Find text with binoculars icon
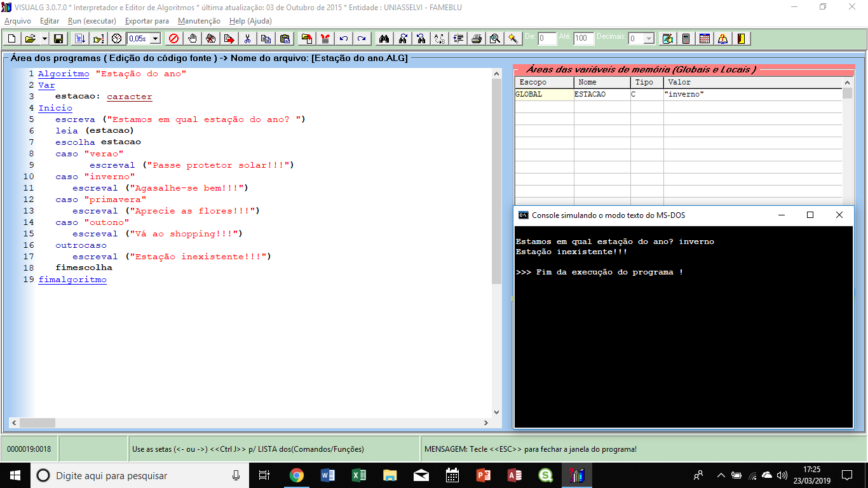Viewport: 868px width, 488px height. (x=384, y=39)
